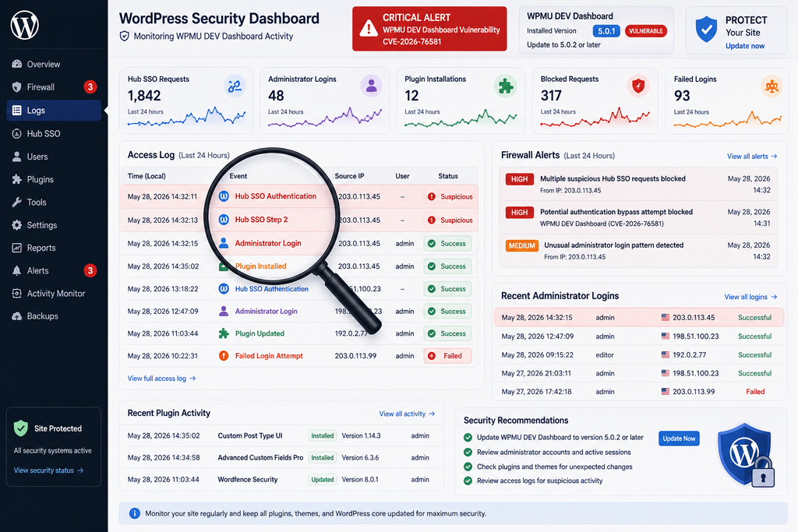Click the Protect Your Site shield icon

point(706,29)
